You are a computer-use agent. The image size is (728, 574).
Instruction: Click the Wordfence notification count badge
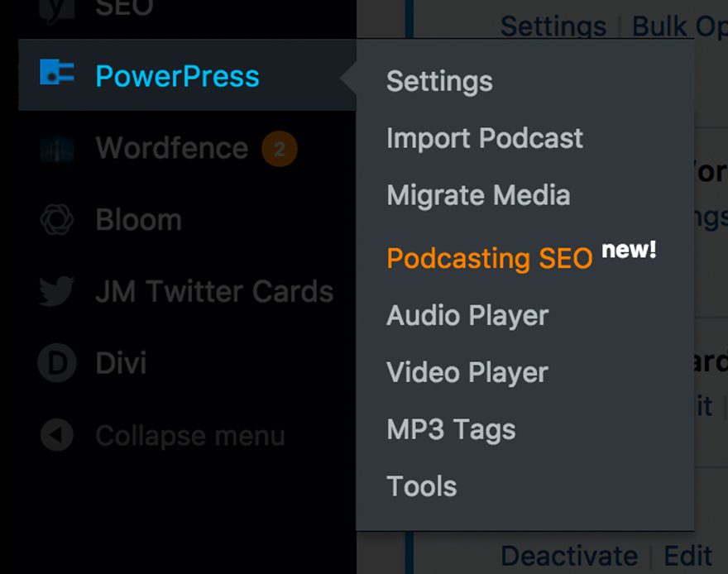tap(280, 149)
